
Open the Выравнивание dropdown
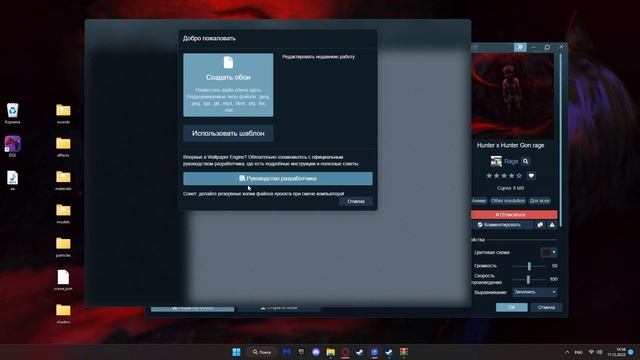click(x=535, y=292)
